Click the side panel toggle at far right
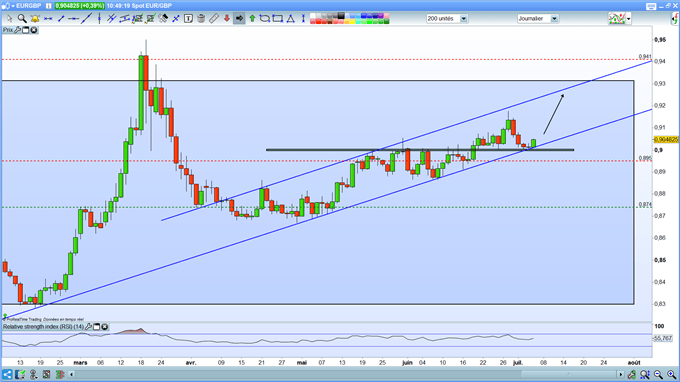680x382 pixels. coord(675,19)
